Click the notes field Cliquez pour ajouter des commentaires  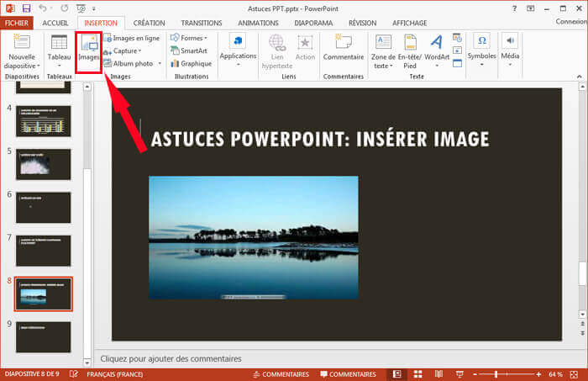tap(171, 359)
